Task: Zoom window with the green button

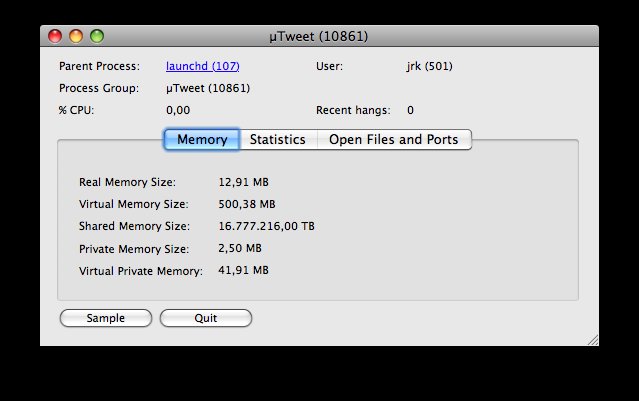Action: click(x=97, y=36)
